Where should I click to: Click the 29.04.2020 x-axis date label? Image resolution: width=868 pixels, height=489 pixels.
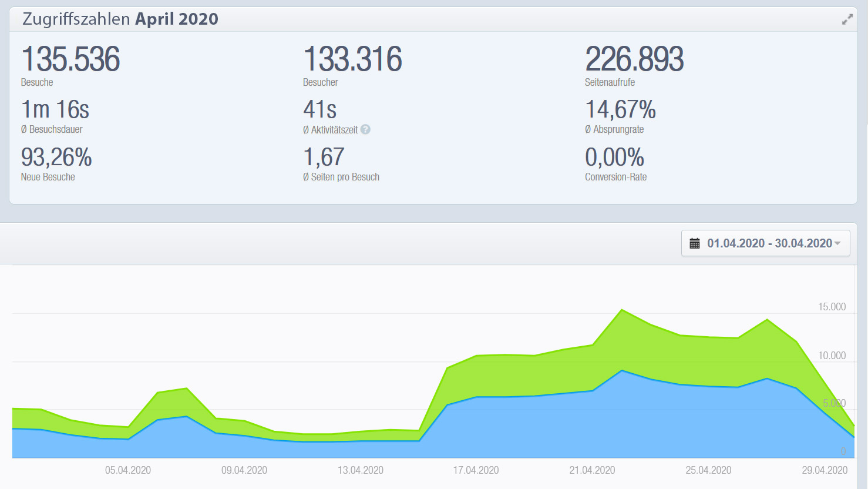[825, 470]
